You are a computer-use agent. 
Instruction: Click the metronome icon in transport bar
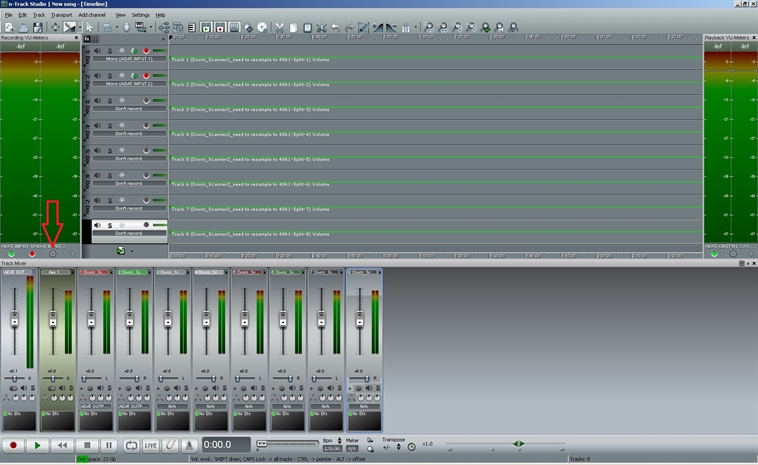(x=187, y=445)
